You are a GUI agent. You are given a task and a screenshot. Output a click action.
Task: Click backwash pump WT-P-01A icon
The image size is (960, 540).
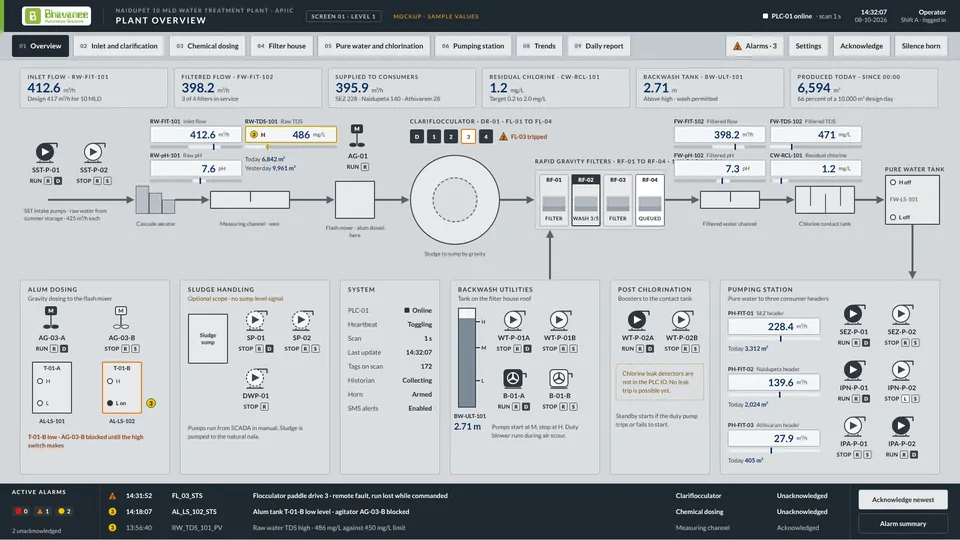(514, 320)
